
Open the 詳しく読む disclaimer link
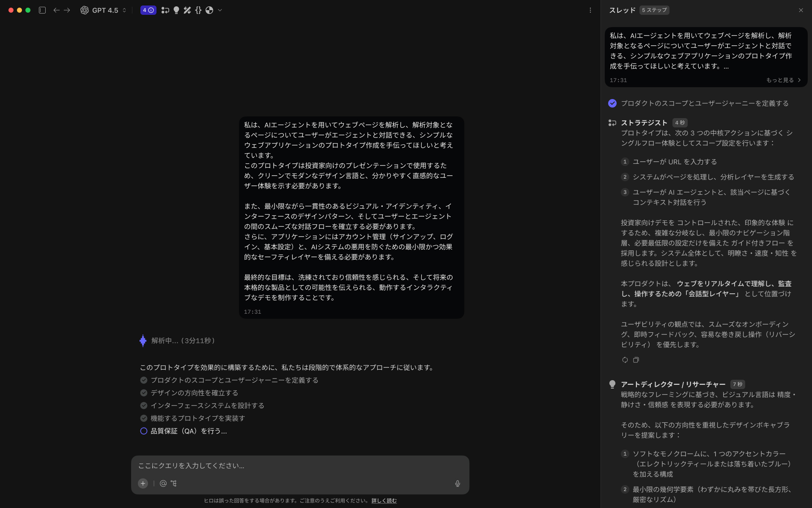383,500
